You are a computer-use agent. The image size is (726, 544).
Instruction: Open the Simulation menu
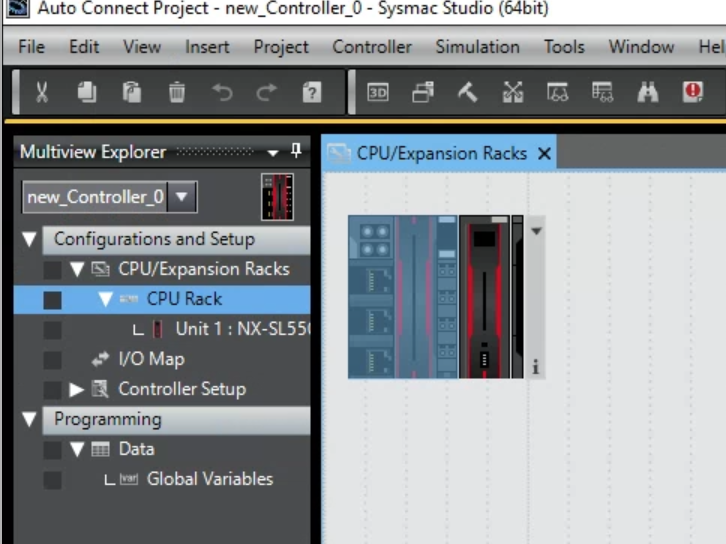(477, 47)
